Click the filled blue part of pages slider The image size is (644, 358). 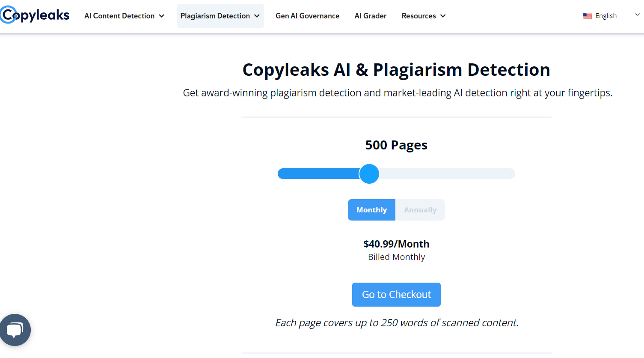pyautogui.click(x=318, y=173)
